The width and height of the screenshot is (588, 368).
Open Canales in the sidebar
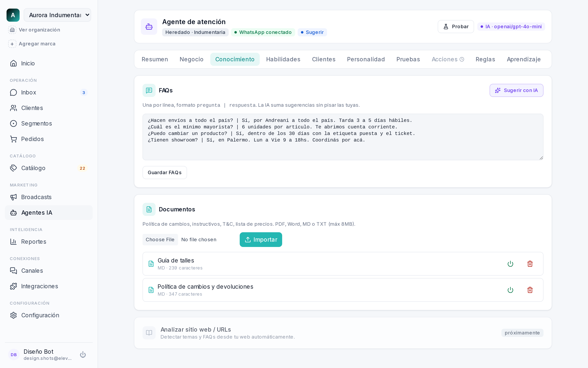coord(49,271)
